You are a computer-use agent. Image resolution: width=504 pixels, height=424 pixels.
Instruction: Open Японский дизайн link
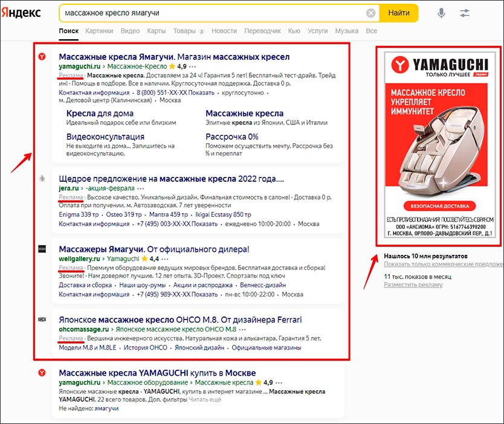[x=199, y=347]
